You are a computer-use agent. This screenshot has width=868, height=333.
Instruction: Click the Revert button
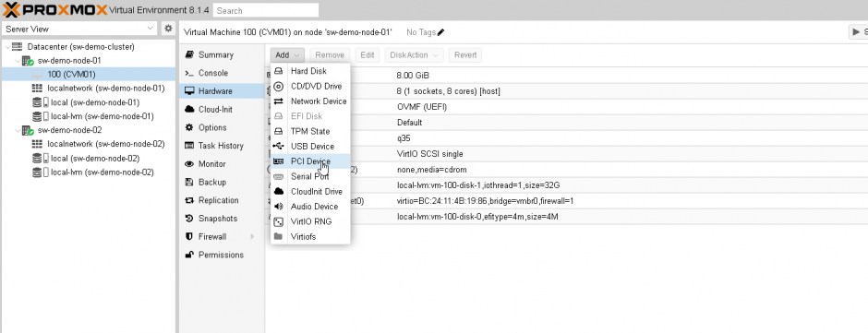pos(465,54)
